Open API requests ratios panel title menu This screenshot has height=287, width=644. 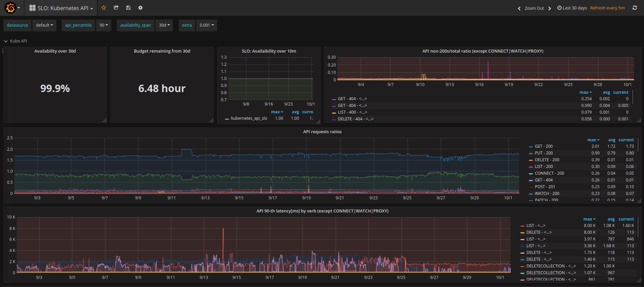[x=322, y=132]
